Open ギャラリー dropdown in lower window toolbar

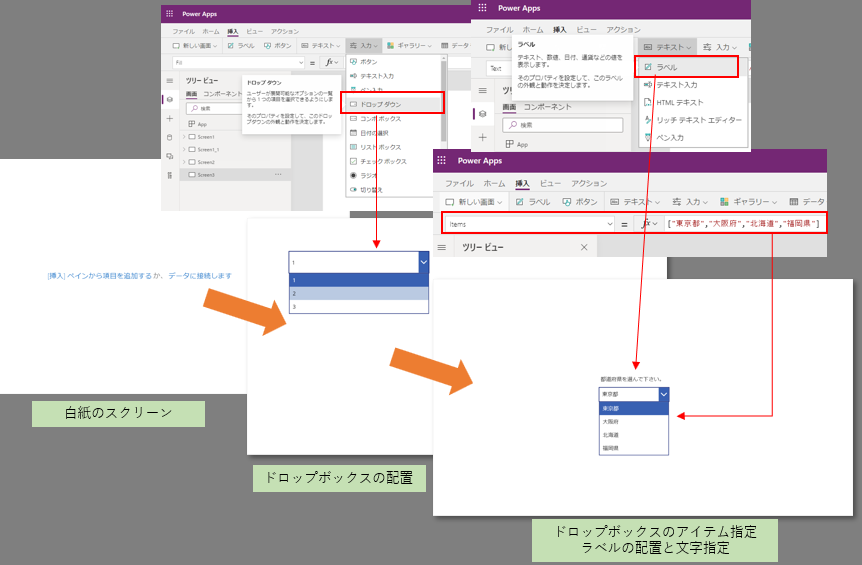coord(749,202)
